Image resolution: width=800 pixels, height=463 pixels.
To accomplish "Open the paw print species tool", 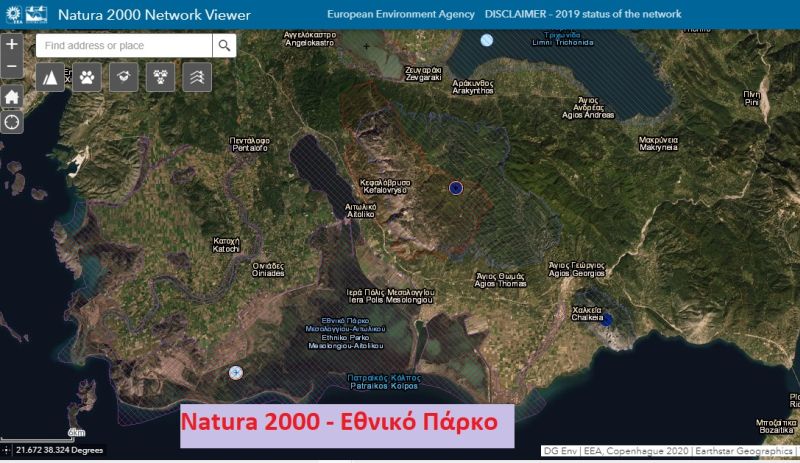I will pyautogui.click(x=87, y=77).
